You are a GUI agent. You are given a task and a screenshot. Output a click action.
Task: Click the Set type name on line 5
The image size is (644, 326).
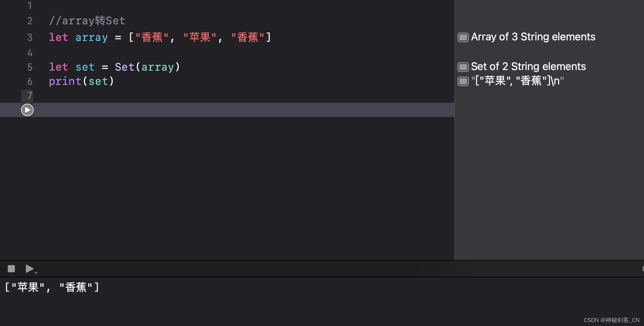(125, 67)
